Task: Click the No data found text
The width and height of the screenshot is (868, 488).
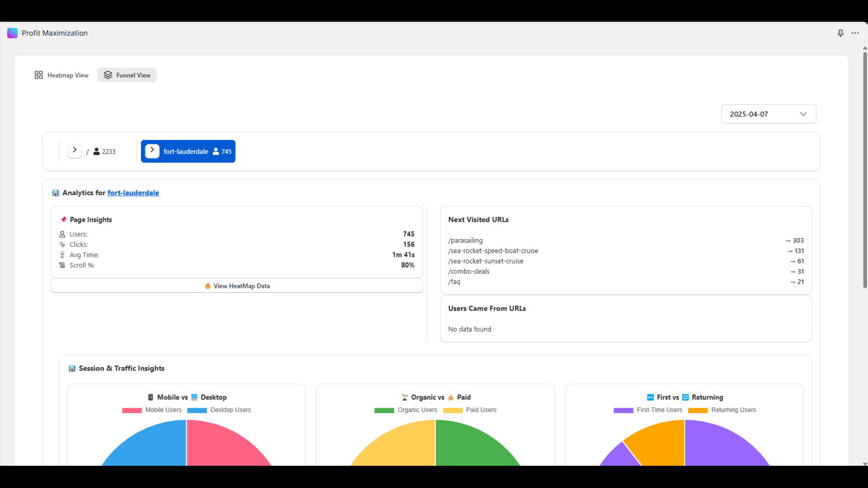Action: click(470, 329)
